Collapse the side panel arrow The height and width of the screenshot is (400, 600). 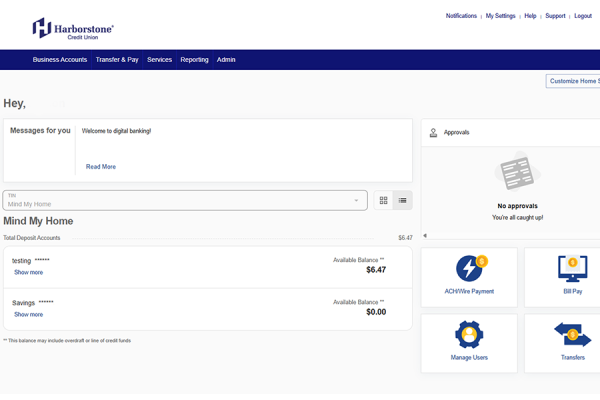[x=425, y=236]
